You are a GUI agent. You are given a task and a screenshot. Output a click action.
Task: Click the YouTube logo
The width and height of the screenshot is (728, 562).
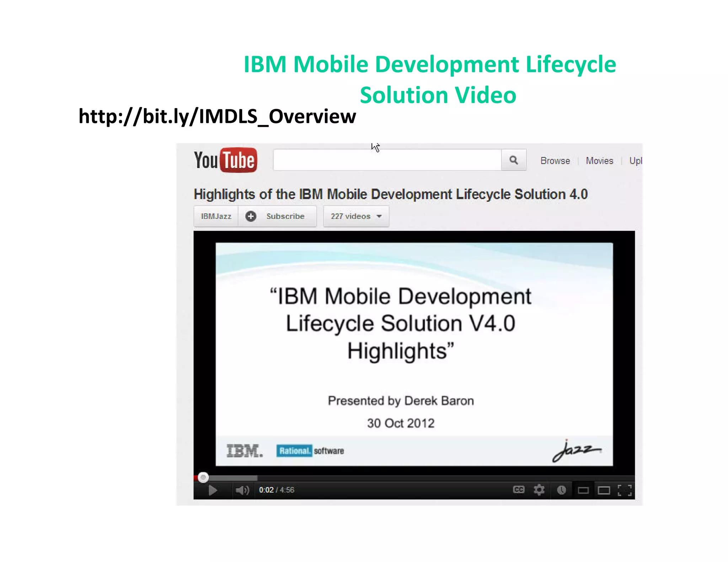[225, 160]
